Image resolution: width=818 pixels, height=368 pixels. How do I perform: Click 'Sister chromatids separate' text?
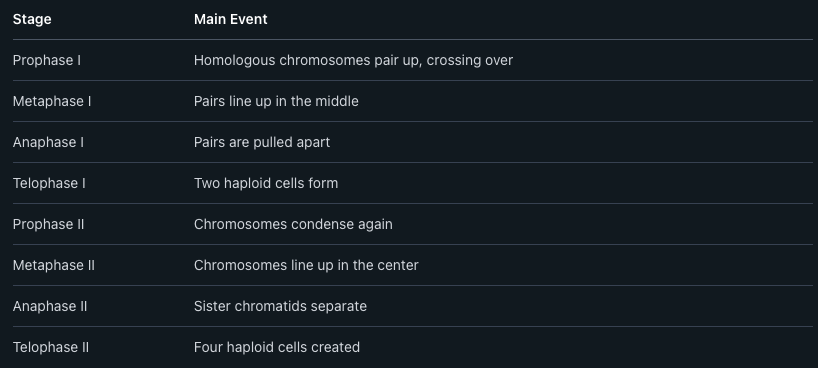(x=280, y=306)
